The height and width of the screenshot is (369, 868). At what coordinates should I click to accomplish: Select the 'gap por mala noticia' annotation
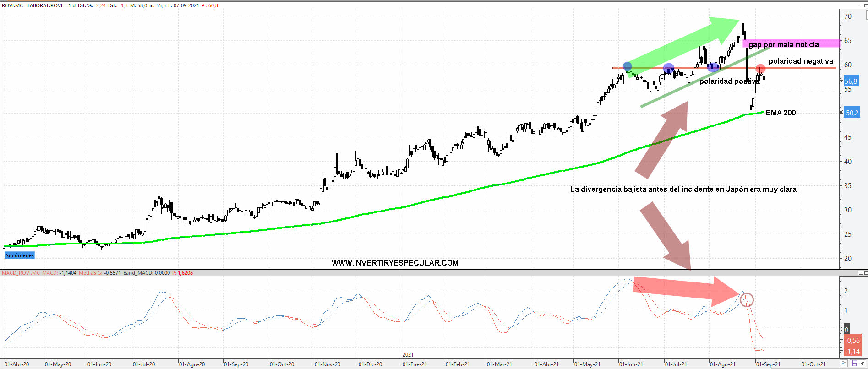(x=783, y=44)
